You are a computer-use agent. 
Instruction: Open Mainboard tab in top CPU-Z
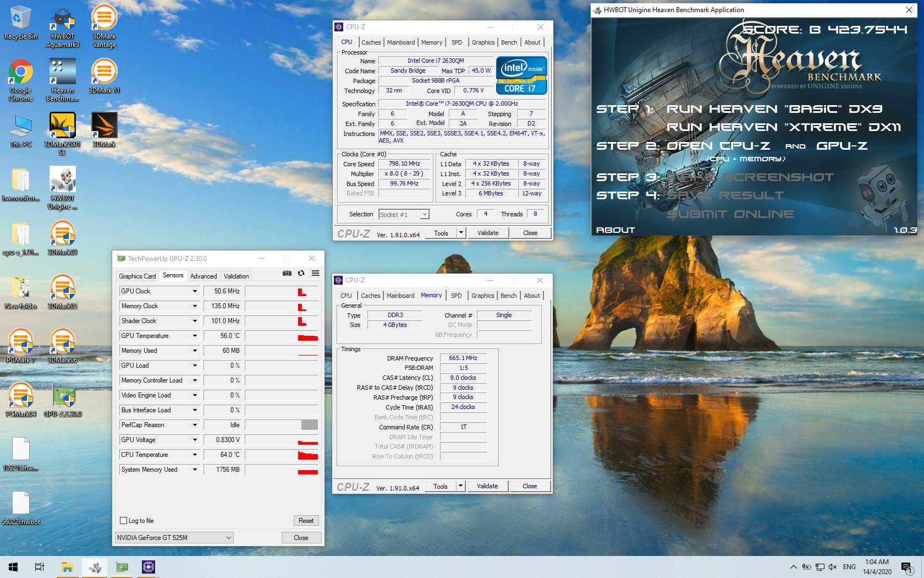[x=401, y=42]
